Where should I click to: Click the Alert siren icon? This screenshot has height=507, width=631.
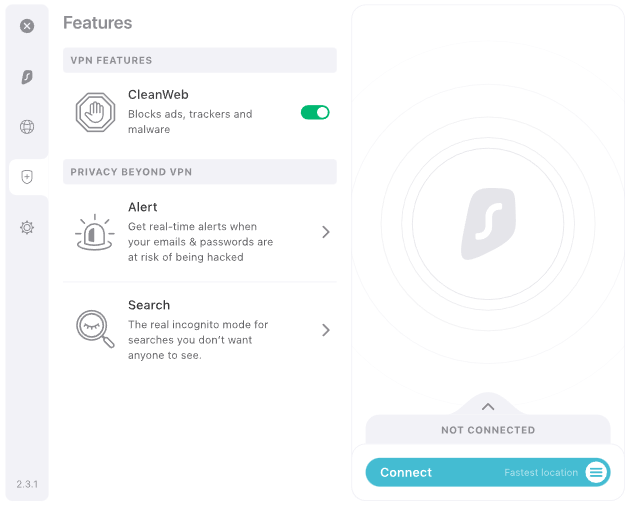click(x=95, y=232)
